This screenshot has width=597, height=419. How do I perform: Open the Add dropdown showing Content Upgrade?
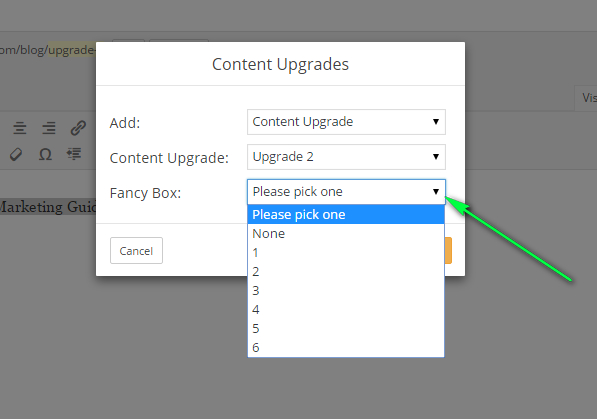pyautogui.click(x=346, y=122)
